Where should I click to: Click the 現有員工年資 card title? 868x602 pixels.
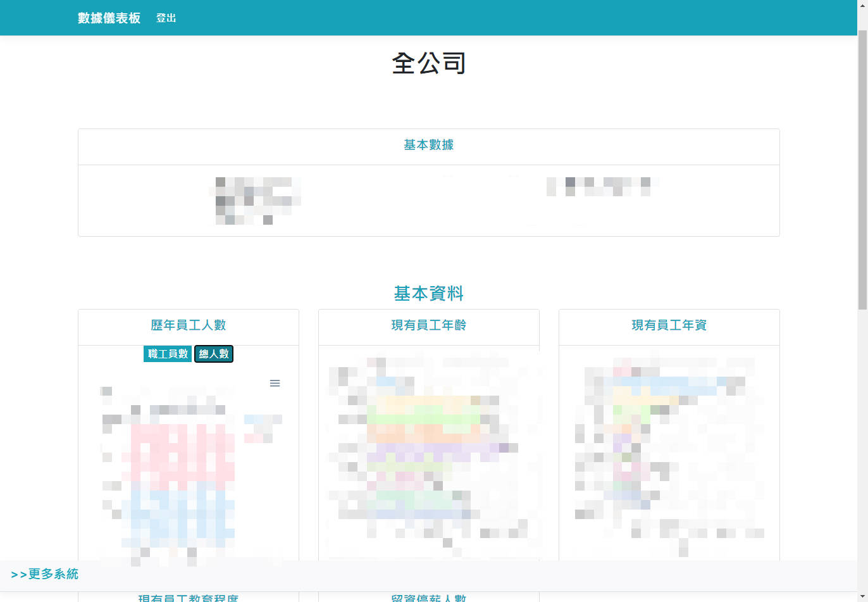coord(669,325)
